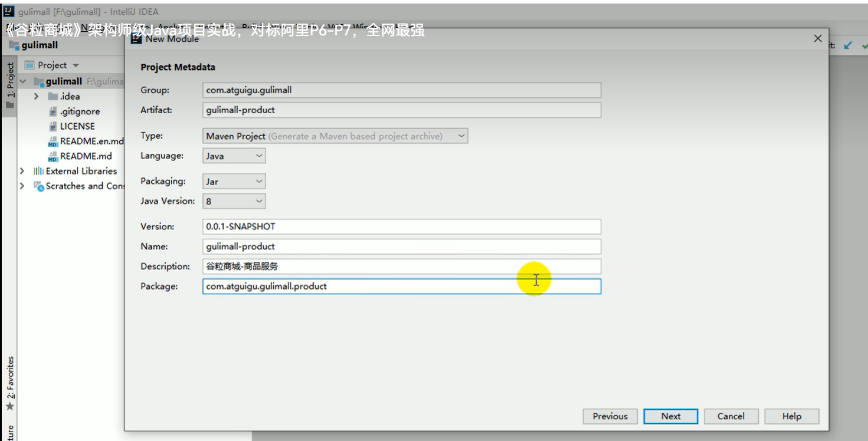This screenshot has width=868, height=441.
Task: Click the Previous button
Action: coord(610,416)
